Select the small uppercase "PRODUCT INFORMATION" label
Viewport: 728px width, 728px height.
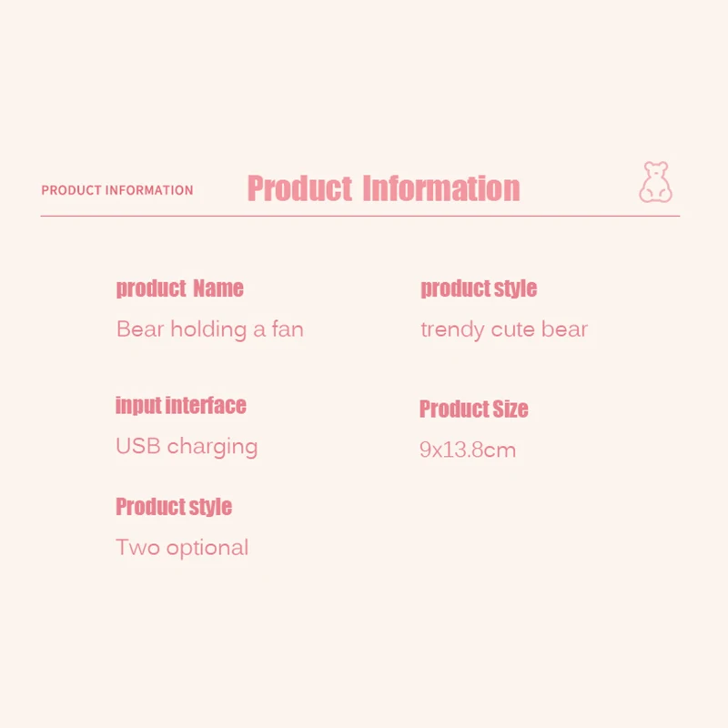[x=117, y=190]
